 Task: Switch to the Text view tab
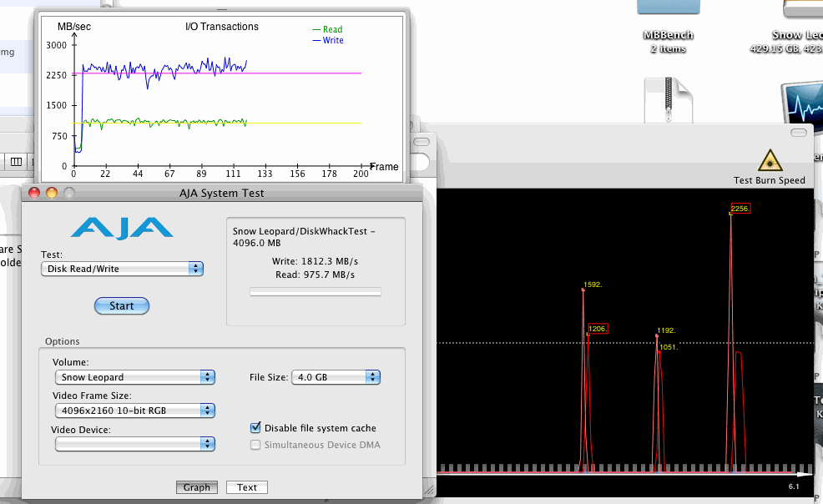pyautogui.click(x=247, y=487)
